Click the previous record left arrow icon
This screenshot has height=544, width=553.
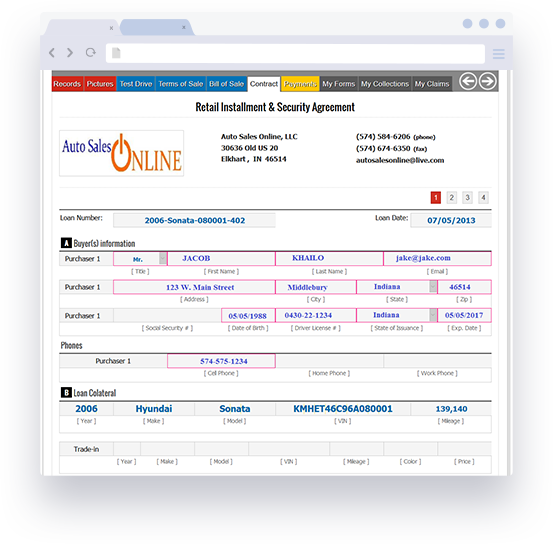(x=468, y=81)
